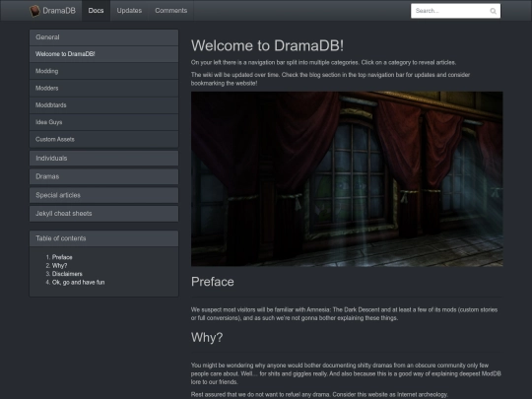Jump to Preface in table of contents
Viewport: 532px width, 399px height.
click(x=62, y=257)
